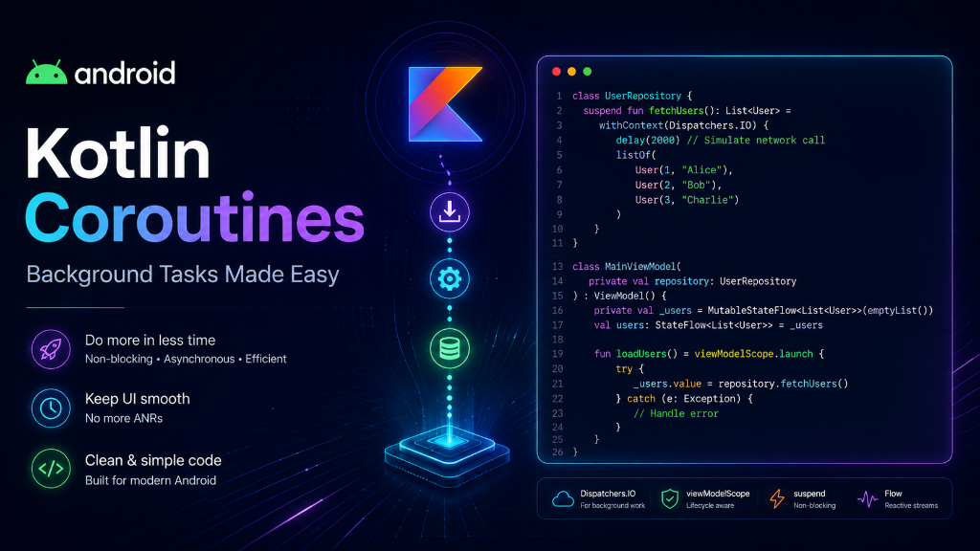Click ') : ViewModel() {' code line

[x=619, y=296]
